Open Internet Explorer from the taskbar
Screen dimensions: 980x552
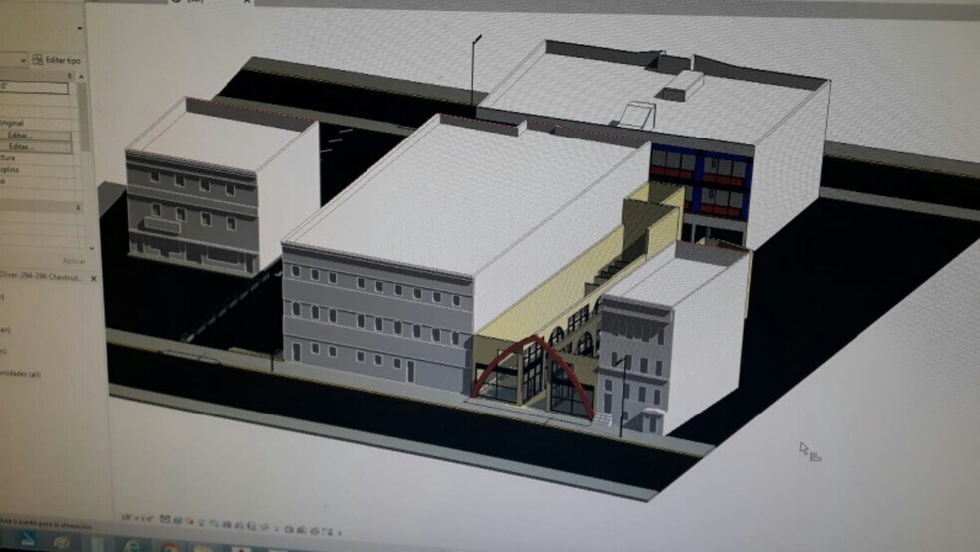pos(130,544)
